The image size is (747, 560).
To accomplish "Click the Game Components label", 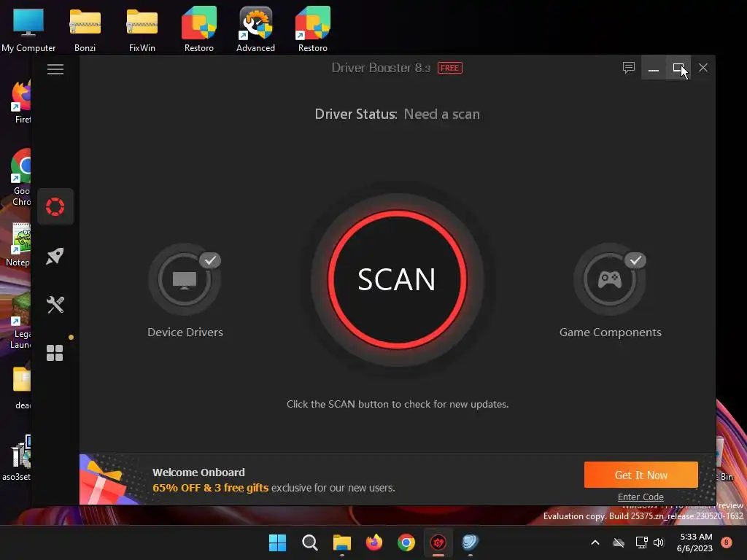I will (x=611, y=332).
